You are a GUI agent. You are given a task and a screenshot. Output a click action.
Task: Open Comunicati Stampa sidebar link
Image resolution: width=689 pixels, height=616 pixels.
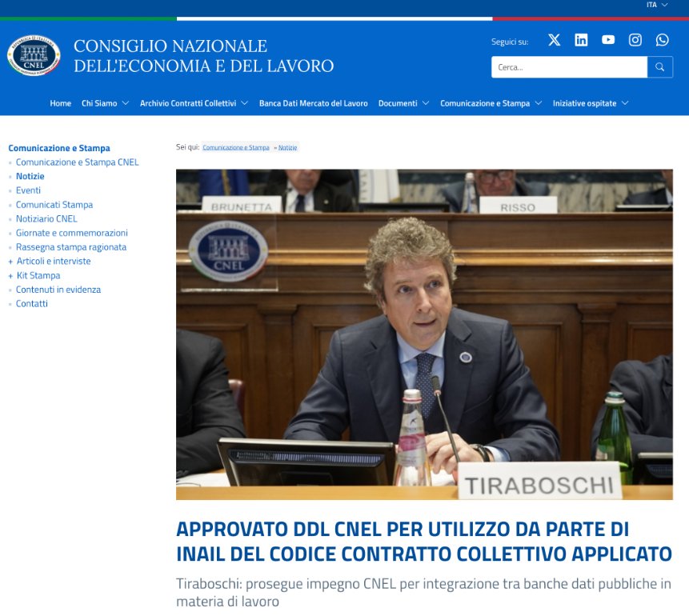click(54, 205)
